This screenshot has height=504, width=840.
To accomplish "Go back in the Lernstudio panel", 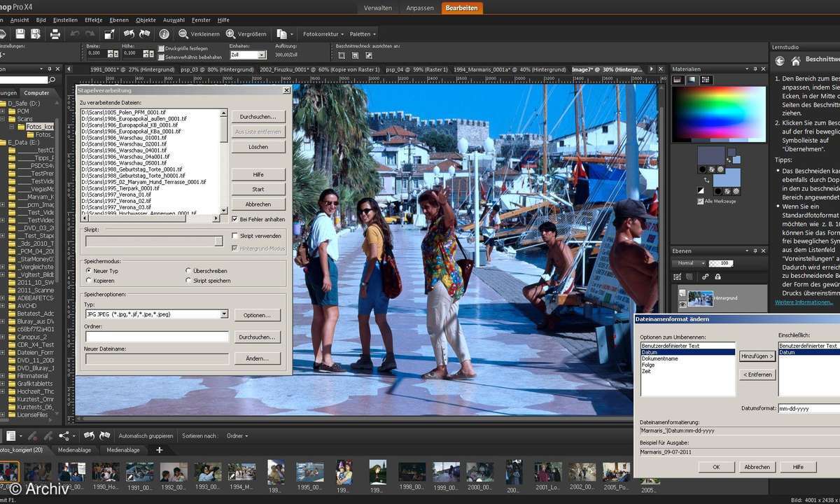I will (x=779, y=61).
